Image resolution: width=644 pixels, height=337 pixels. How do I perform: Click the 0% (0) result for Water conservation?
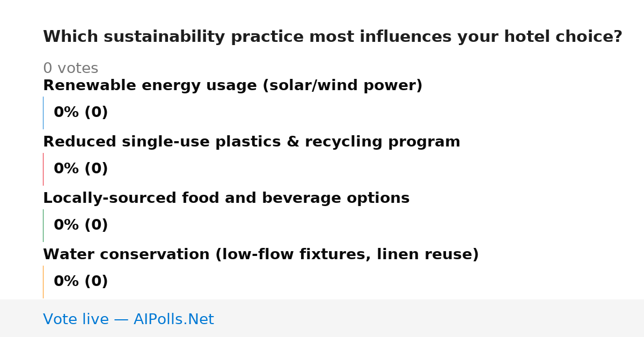click(80, 282)
